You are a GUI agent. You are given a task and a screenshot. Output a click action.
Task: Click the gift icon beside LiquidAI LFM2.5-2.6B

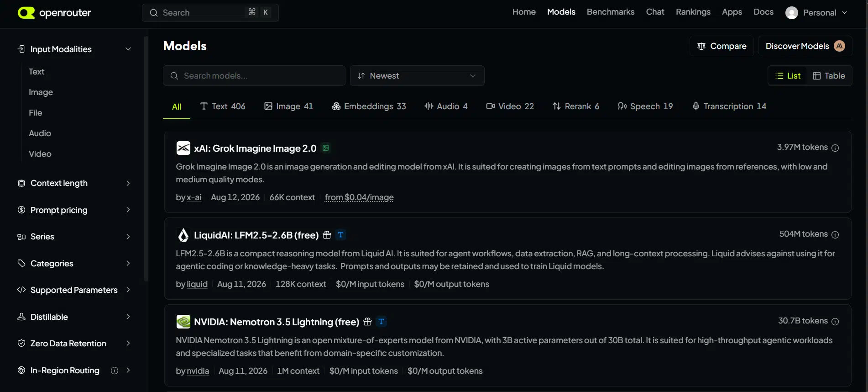click(x=327, y=235)
